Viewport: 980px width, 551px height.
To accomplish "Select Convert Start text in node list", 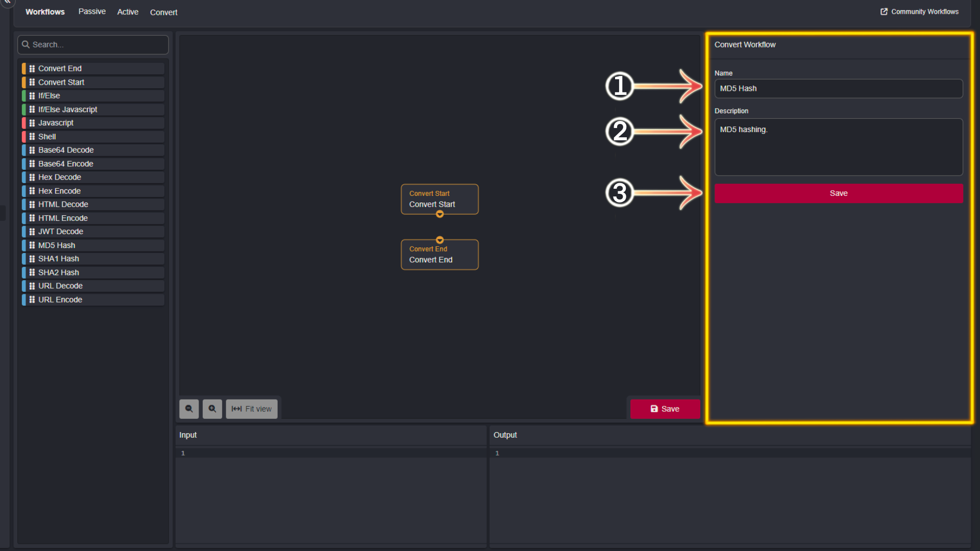I will point(61,82).
